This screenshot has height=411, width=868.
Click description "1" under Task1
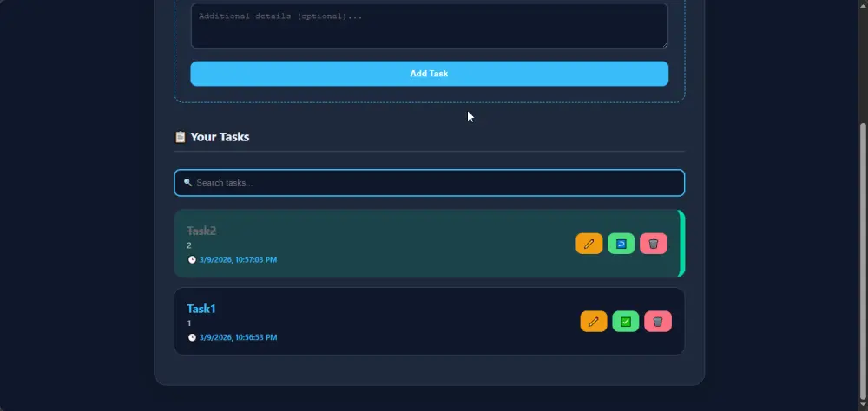point(188,323)
